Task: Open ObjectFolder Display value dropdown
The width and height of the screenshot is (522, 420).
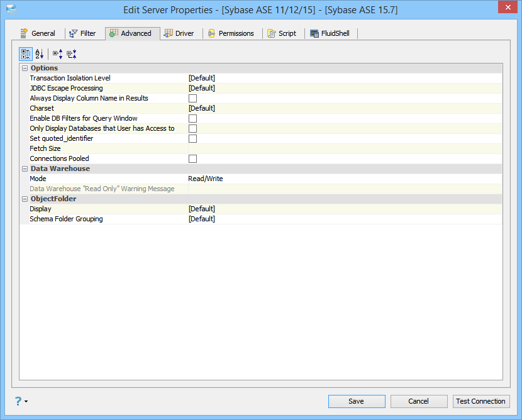Action: [x=345, y=209]
